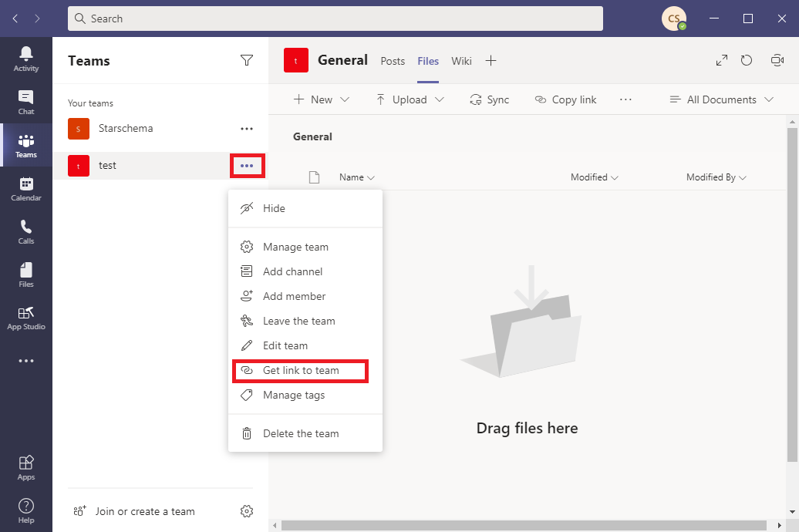
Task: Choose Add member from menu
Action: click(x=305, y=297)
